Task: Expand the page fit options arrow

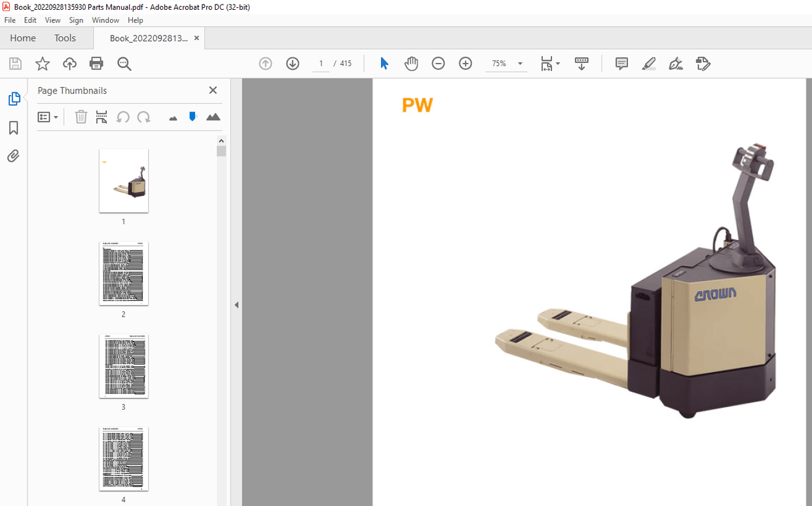Action: [x=557, y=63]
